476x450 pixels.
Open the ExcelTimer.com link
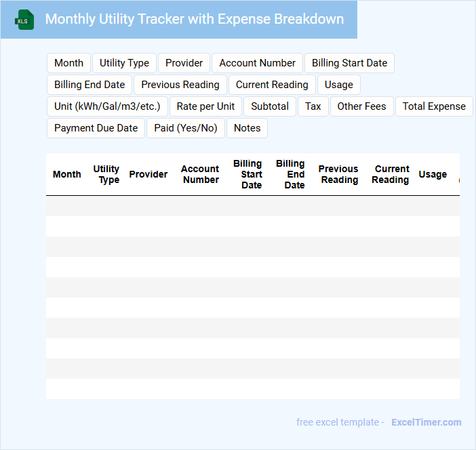pos(427,422)
